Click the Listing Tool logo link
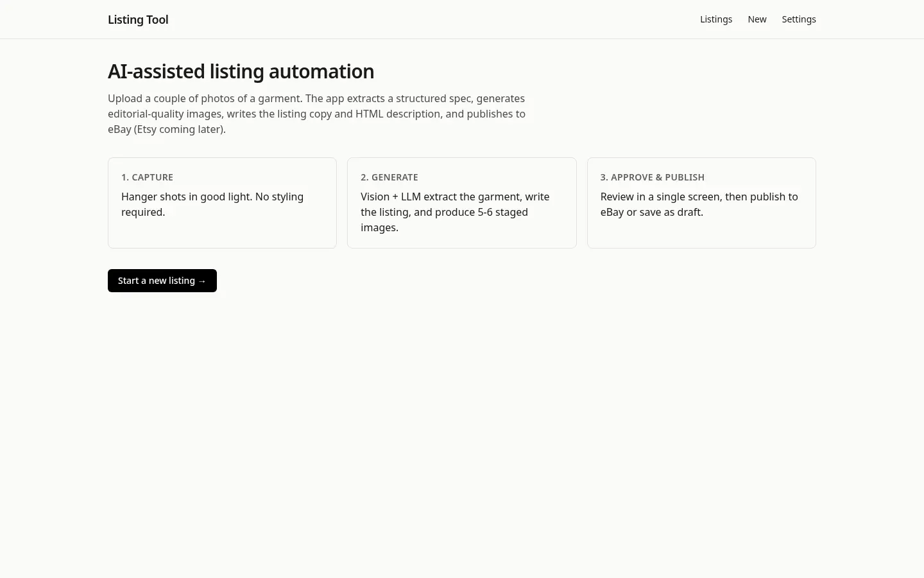 click(138, 19)
